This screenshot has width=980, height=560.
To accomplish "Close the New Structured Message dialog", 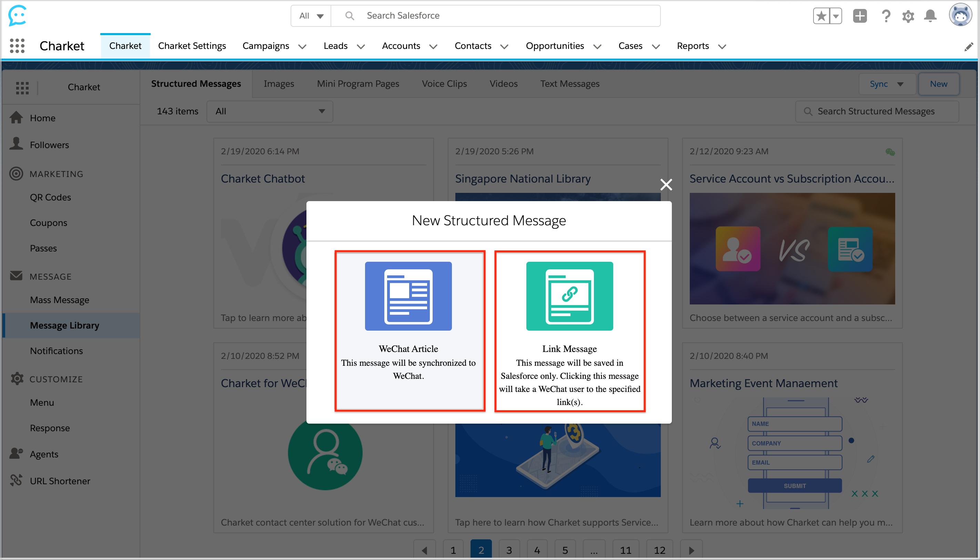I will click(x=666, y=185).
